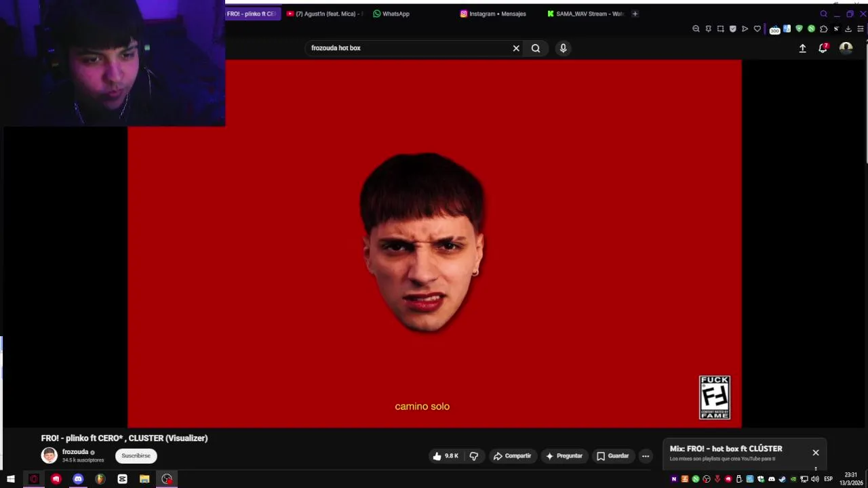Open the frozouda channel name link
Image resolution: width=868 pixels, height=488 pixels.
point(75,452)
